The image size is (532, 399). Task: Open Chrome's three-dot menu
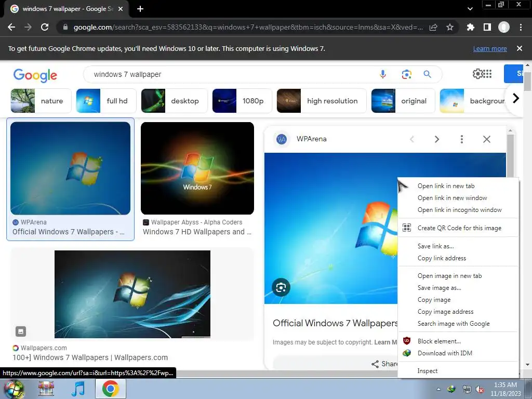tap(521, 27)
